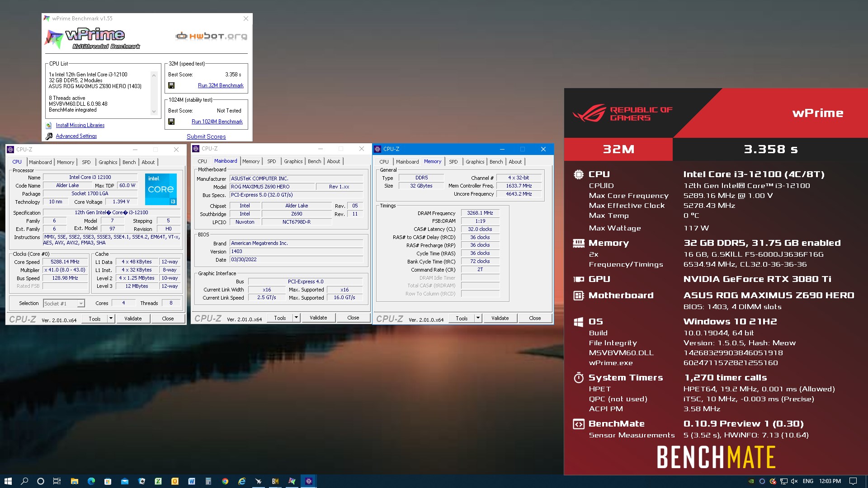
Task: Select About tab in Mainboard CPU-Z window
Action: 334,161
